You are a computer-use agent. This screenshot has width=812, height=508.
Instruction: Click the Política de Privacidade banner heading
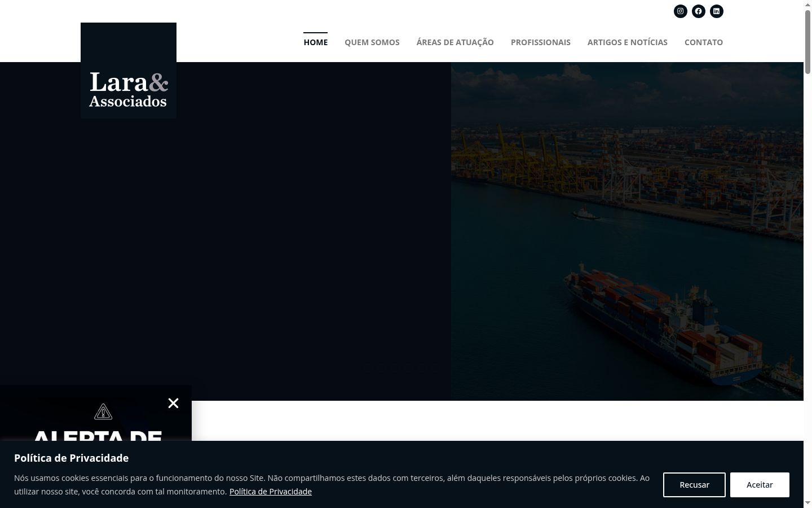[x=72, y=458]
